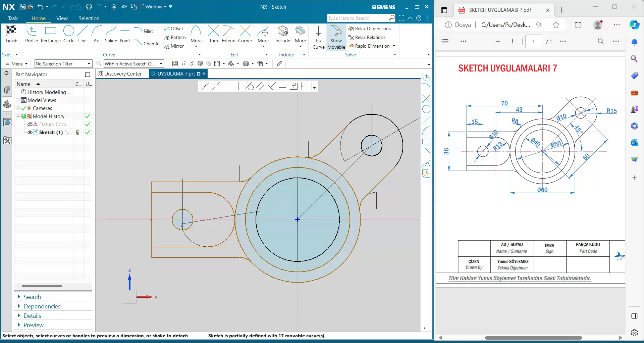644x343 pixels.
Task: Select the Rectangle sketch tool
Action: 50,34
